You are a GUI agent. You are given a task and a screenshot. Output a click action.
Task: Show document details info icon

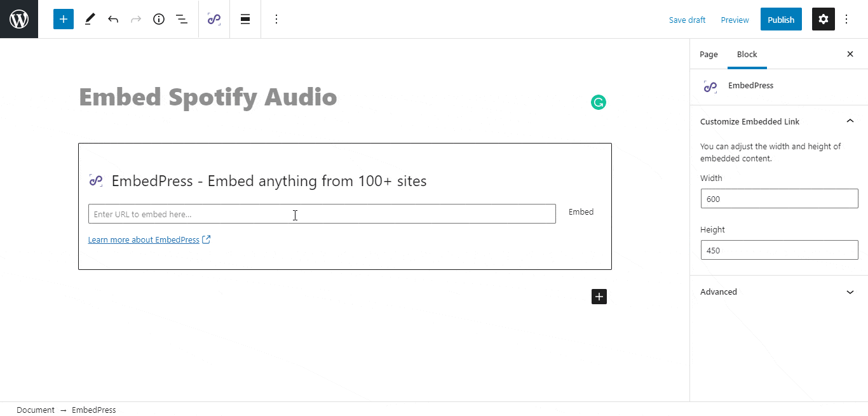(x=159, y=19)
